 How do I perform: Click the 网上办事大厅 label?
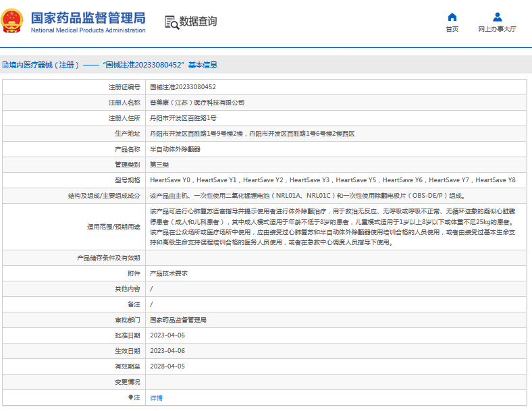[497, 29]
